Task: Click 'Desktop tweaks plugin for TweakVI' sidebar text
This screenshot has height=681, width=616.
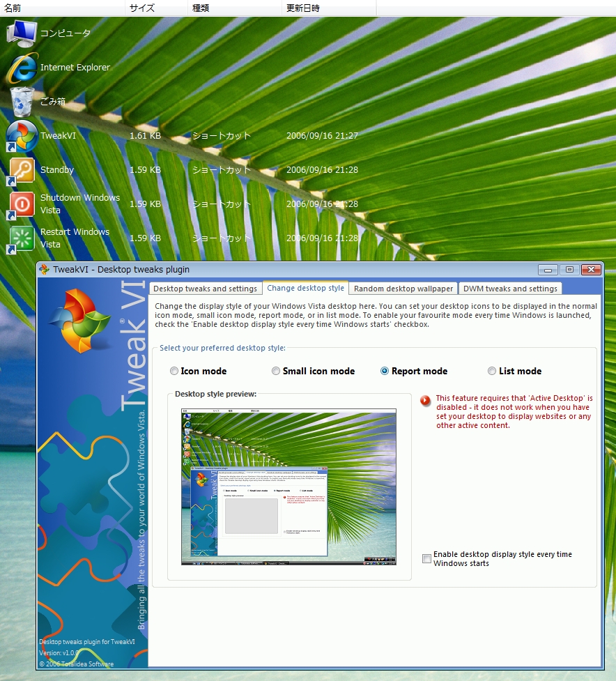Action: point(87,641)
